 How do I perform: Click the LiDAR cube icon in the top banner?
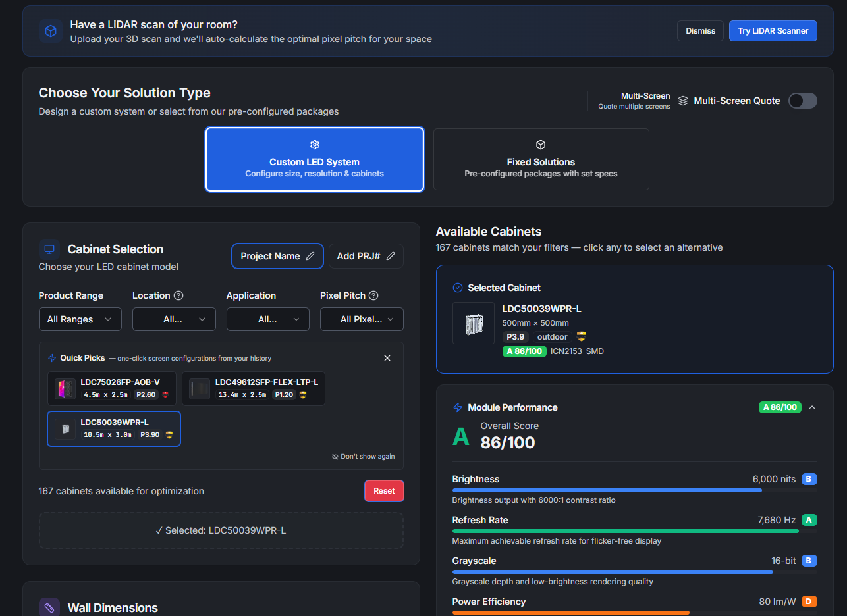coord(51,31)
